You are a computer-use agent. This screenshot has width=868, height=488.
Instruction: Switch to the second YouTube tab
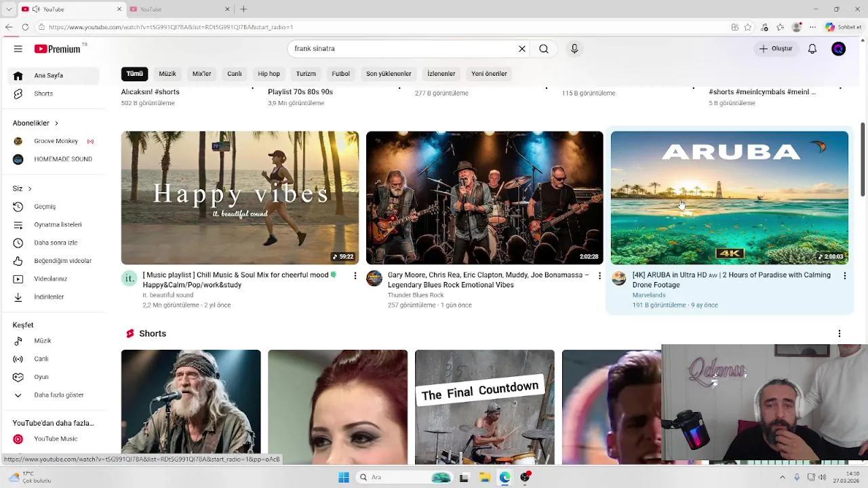(x=180, y=9)
